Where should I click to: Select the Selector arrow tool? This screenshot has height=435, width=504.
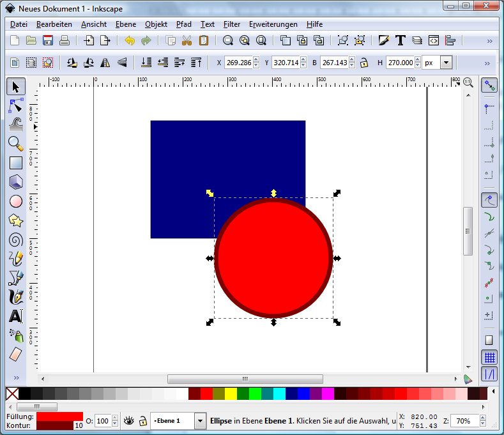point(16,86)
